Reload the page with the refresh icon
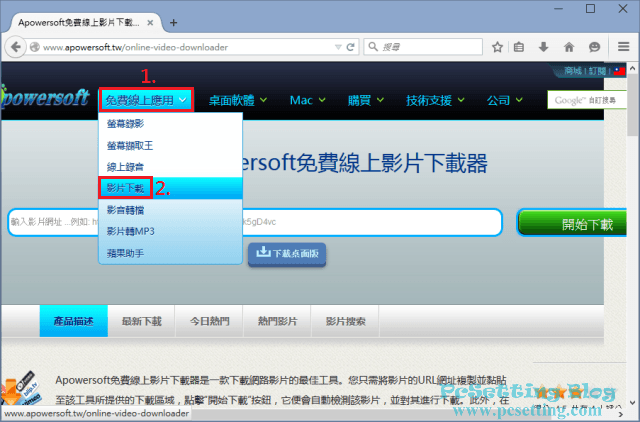This screenshot has width=640, height=422. click(351, 47)
